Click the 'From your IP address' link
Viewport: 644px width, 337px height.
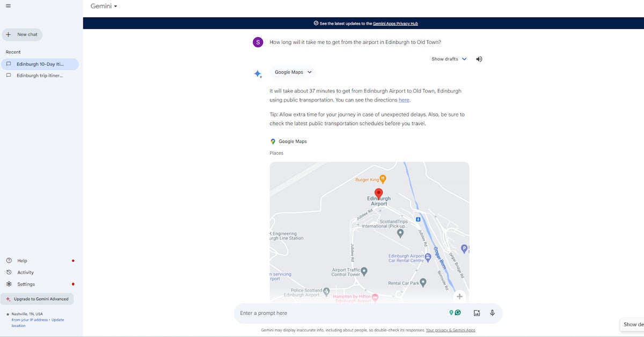click(x=30, y=320)
